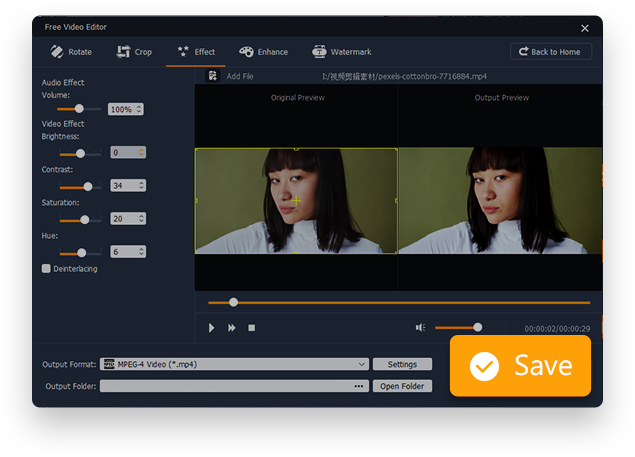
Task: Click the Add File icon
Action: pos(213,76)
